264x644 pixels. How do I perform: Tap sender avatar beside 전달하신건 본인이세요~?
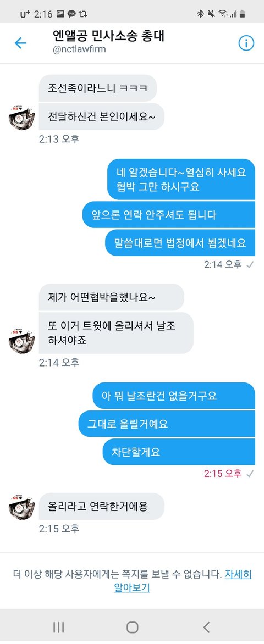22,116
